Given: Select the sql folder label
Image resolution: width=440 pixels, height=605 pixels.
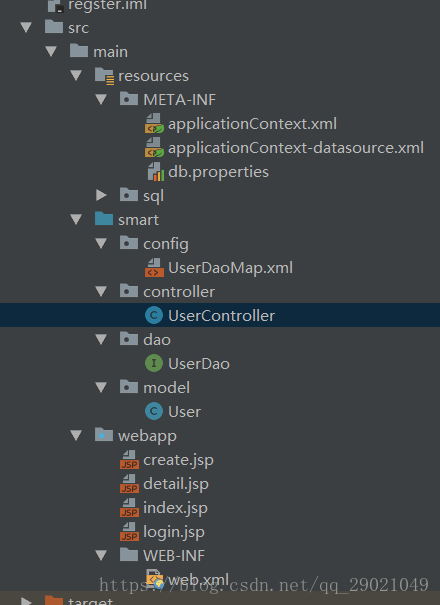Looking at the screenshot, I should (154, 196).
